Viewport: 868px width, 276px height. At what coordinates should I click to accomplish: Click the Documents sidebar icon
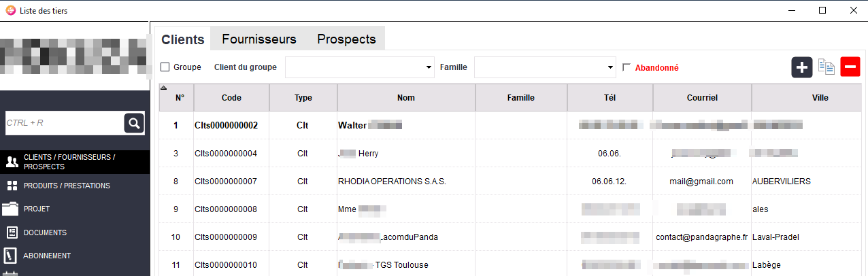(x=12, y=232)
